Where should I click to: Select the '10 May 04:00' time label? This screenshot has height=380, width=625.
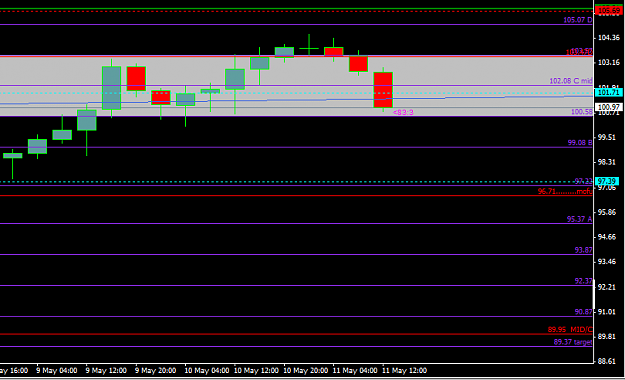pyautogui.click(x=206, y=370)
